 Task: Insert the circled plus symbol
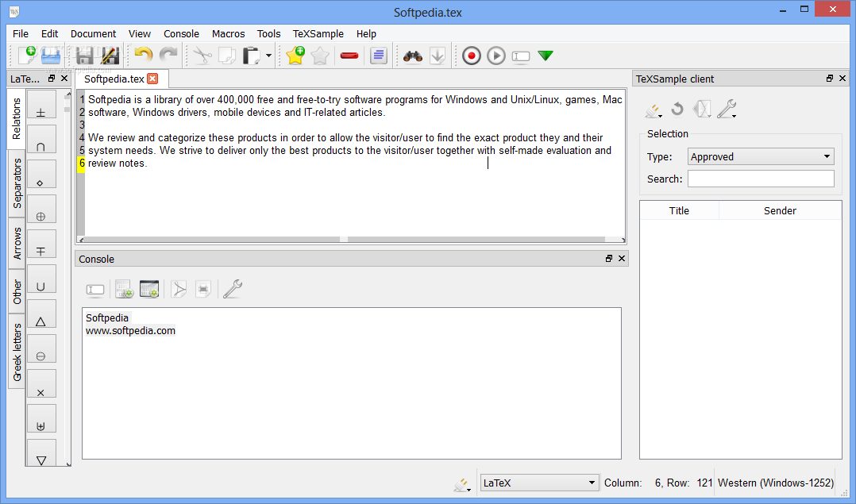pyautogui.click(x=41, y=209)
